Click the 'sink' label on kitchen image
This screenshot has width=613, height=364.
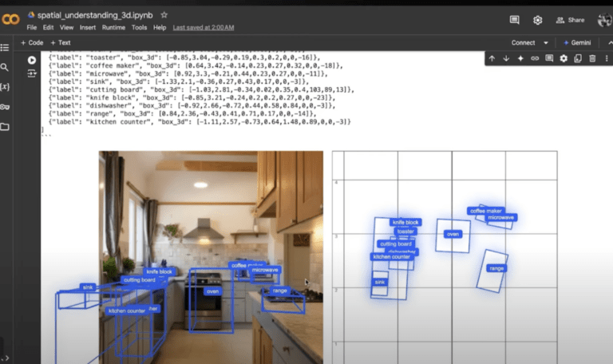(88, 287)
